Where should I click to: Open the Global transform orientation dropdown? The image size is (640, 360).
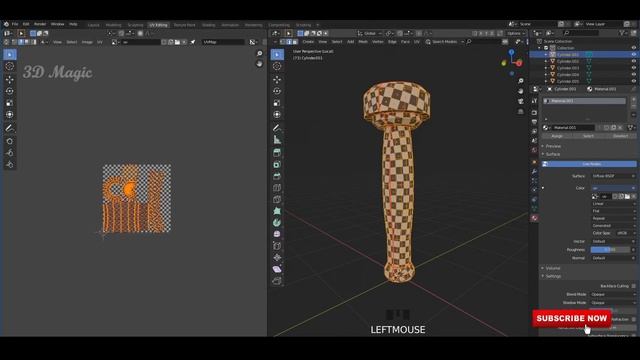coord(369,33)
